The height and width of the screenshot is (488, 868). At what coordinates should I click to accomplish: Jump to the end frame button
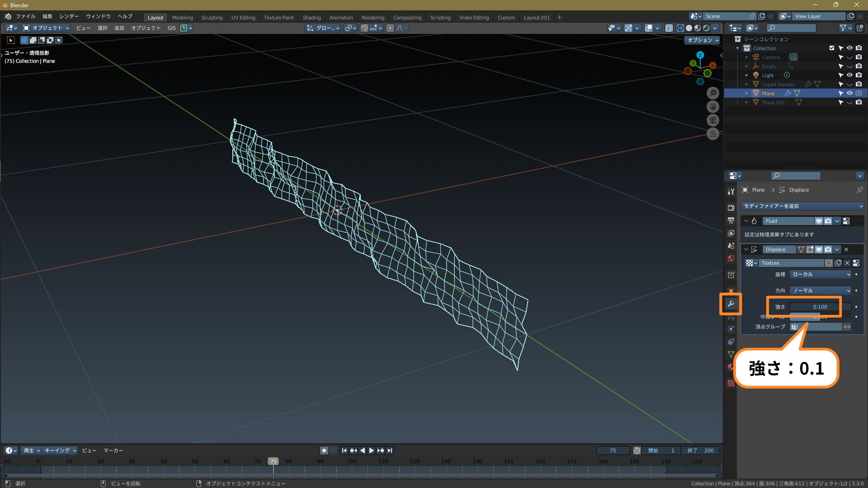click(390, 450)
